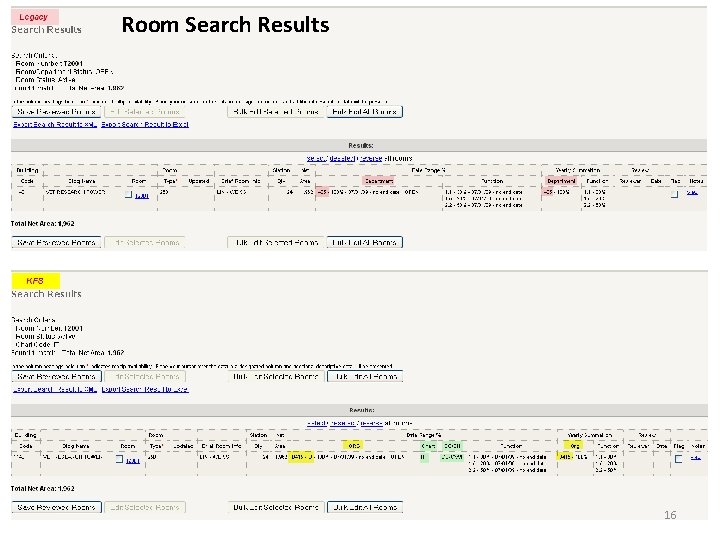Click bottom Bulk Edit Selected Rooms in Legacy panel
The width and height of the screenshot is (720, 540).
(276, 242)
